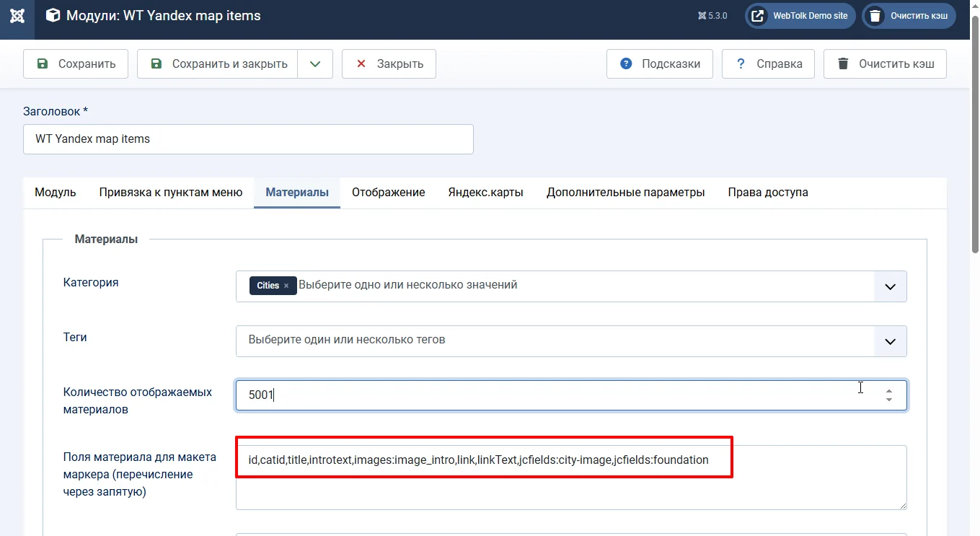
Task: Click trash icon in header Очистить кэш
Action: pyautogui.click(x=875, y=16)
